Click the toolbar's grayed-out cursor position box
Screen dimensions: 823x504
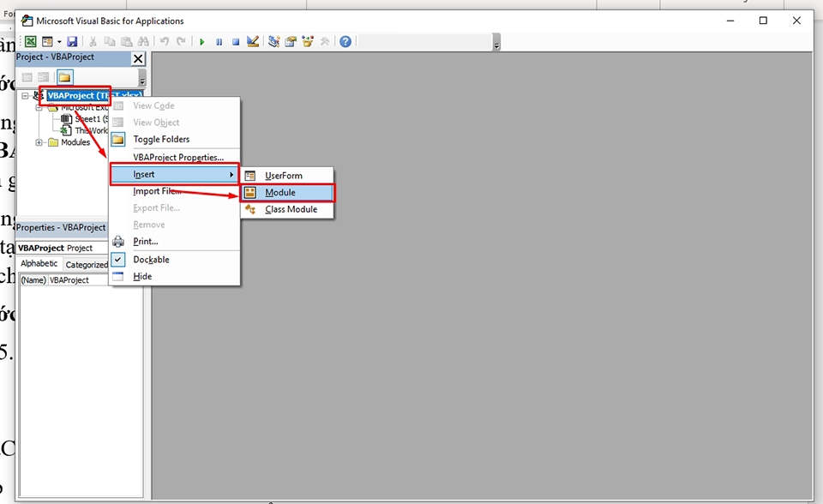coord(424,41)
